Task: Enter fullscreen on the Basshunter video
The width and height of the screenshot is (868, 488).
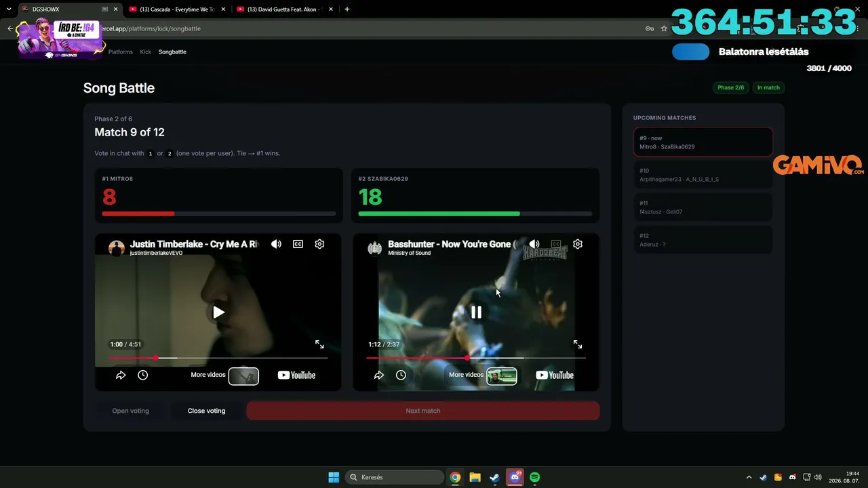Action: [x=578, y=344]
